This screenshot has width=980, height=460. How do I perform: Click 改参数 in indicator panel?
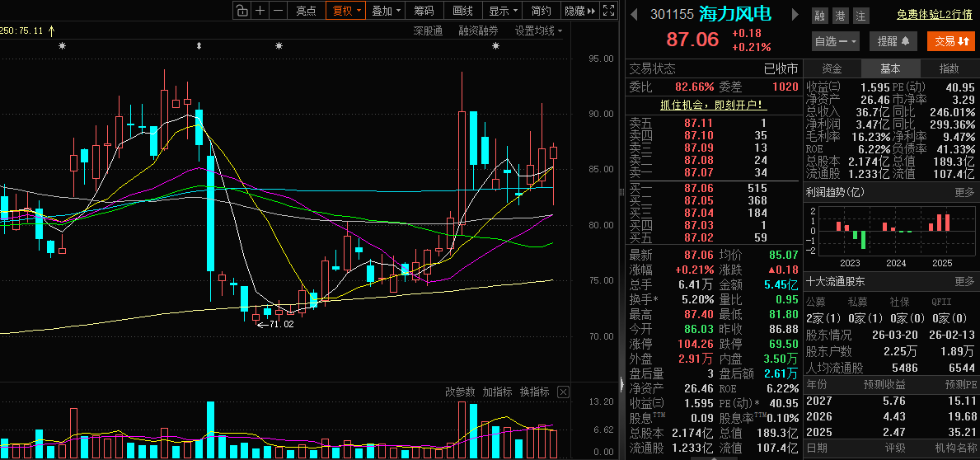tap(460, 392)
